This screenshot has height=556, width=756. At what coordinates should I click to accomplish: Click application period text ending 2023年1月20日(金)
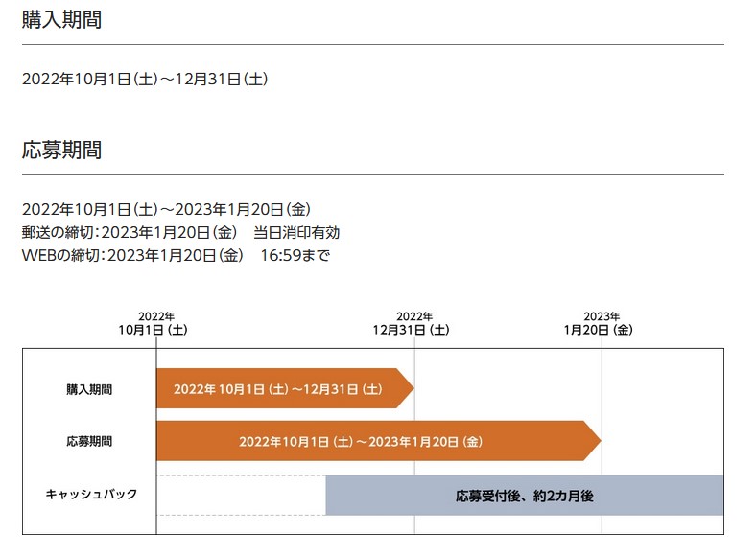[x=166, y=209]
